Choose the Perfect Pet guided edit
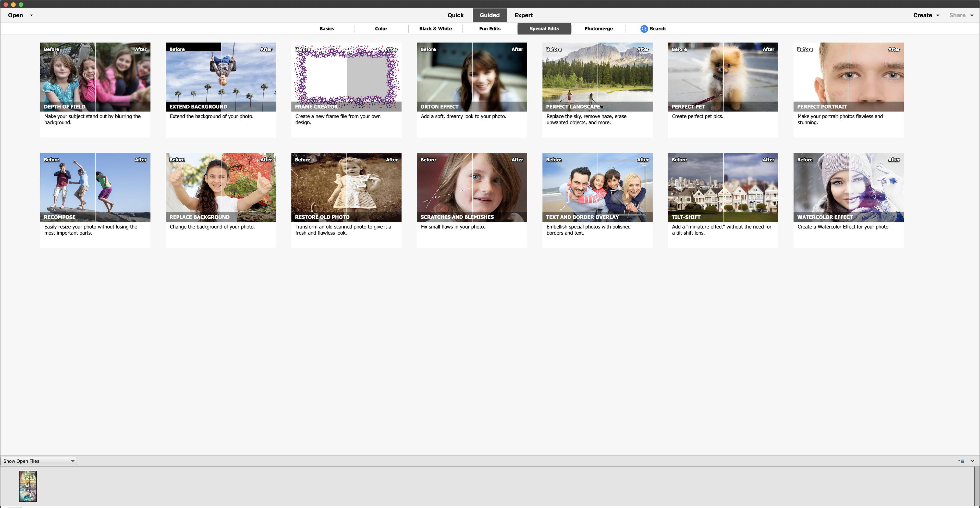 coord(723,77)
